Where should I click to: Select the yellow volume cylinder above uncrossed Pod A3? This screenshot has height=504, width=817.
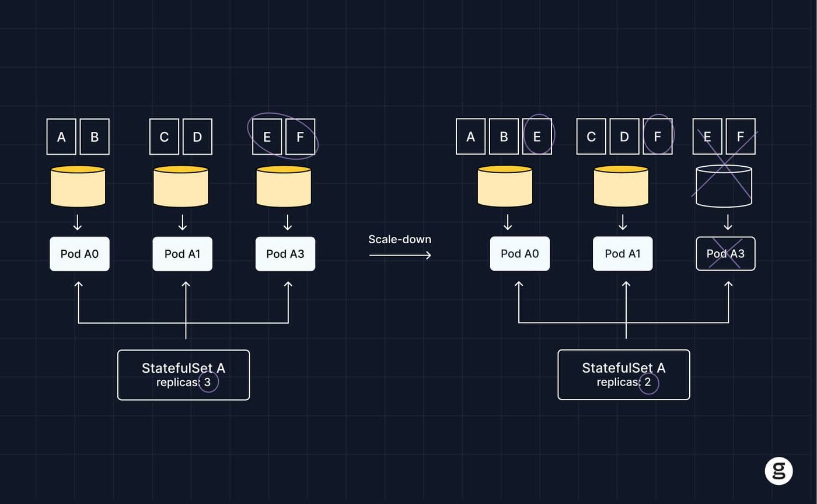[x=284, y=187]
